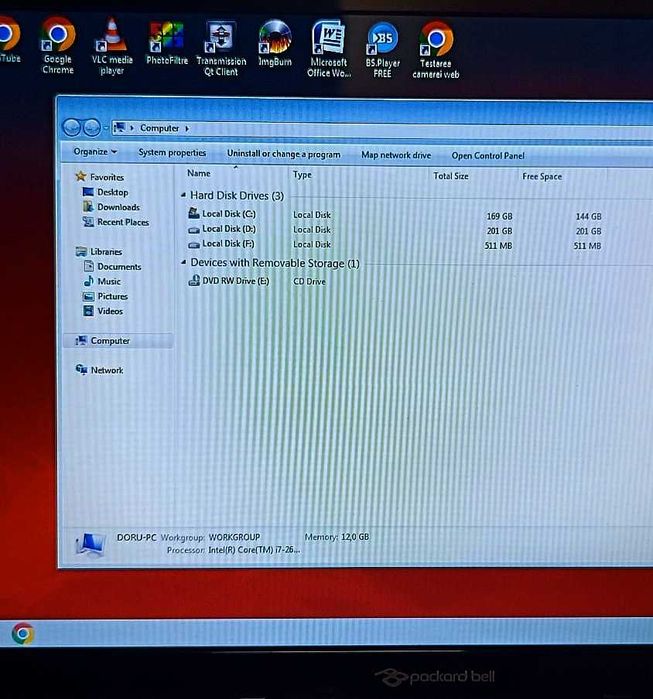Click the CD Drive type text

click(309, 281)
